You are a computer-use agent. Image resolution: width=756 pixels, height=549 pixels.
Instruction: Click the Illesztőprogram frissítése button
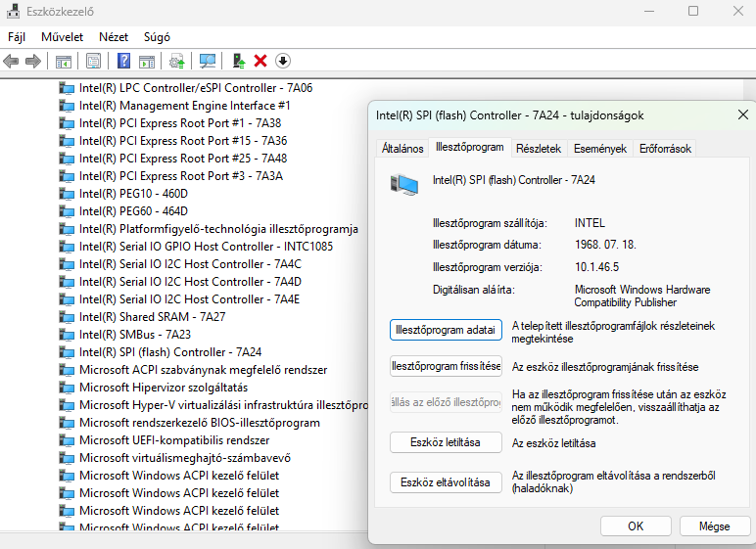click(x=446, y=366)
